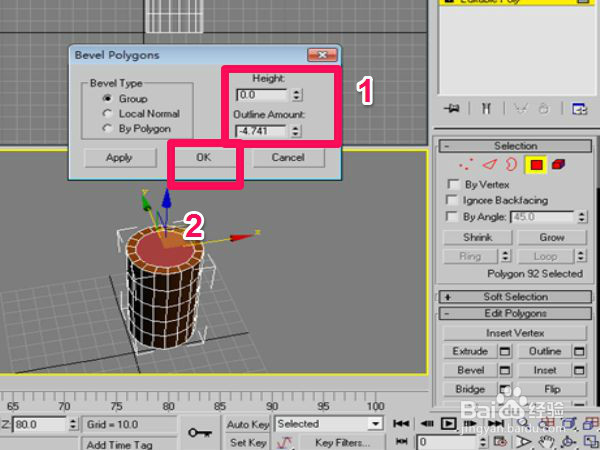600x450 pixels.
Task: Select the Pan View hand tool
Action: point(546,442)
